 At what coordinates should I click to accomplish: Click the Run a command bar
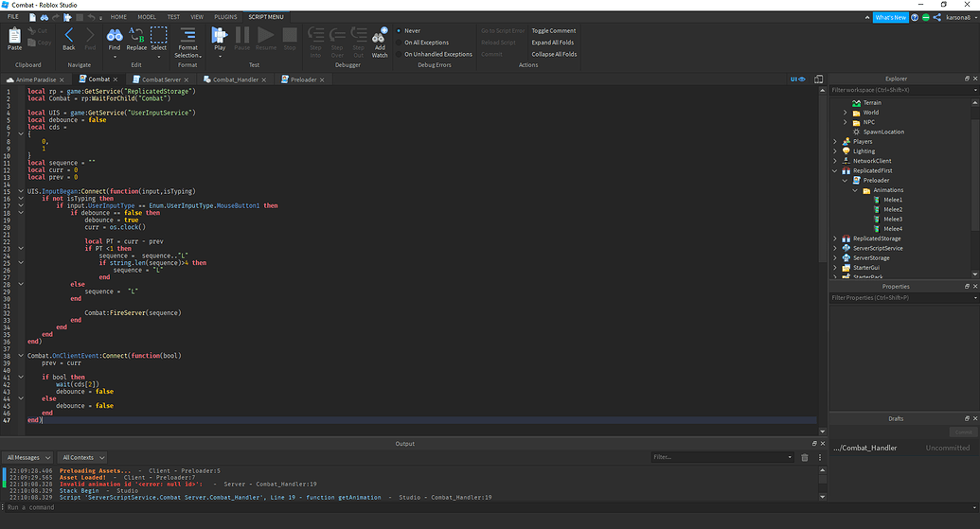[x=490, y=507]
